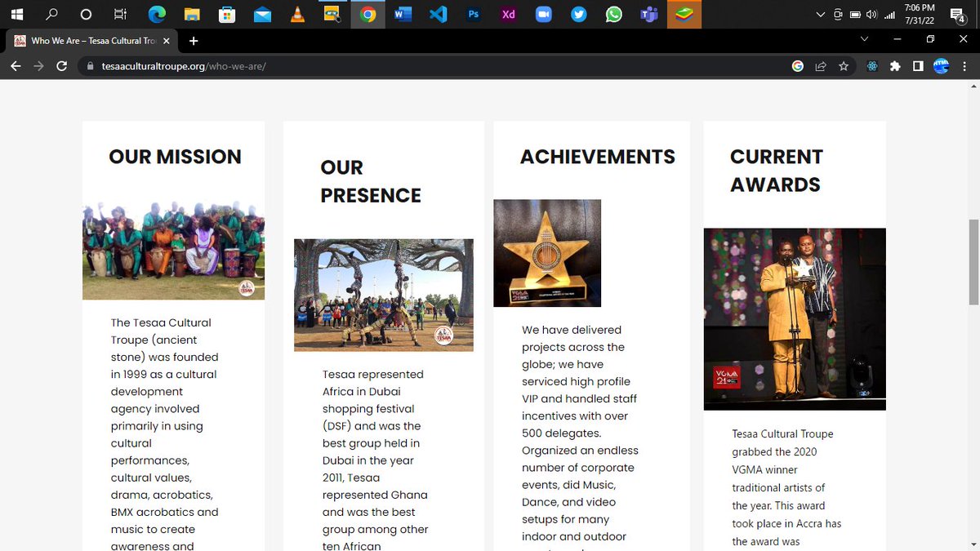Open Microsoft Word from the taskbar
The width and height of the screenshot is (980, 551).
point(403,14)
